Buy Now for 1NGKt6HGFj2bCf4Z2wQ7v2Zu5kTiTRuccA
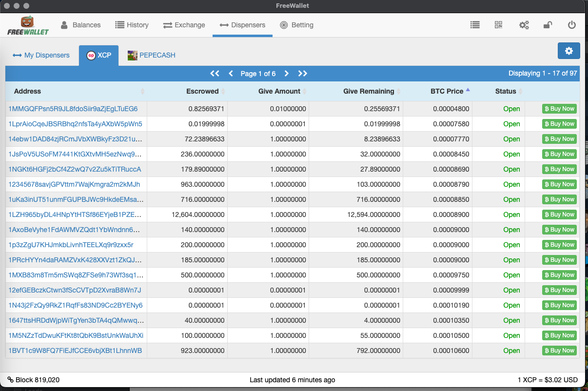 (559, 169)
